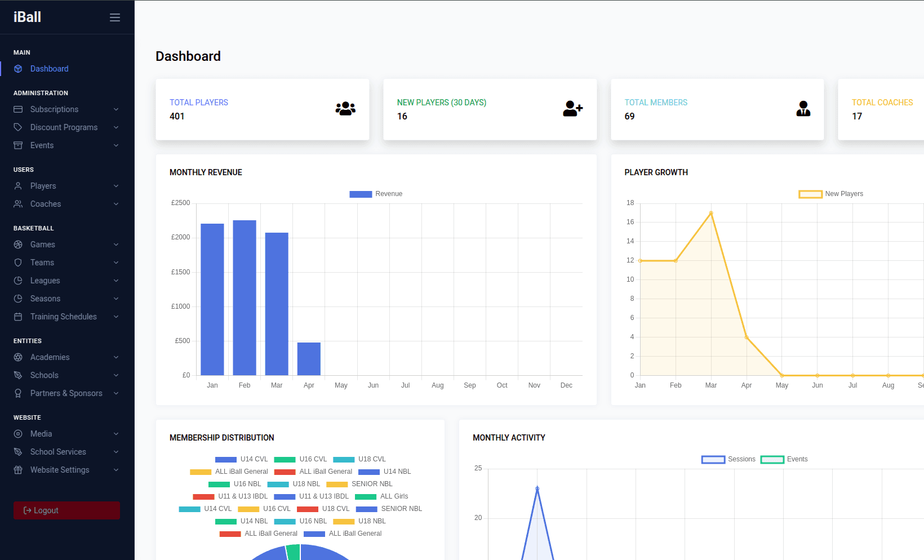Click the Leagues pie icon

pyautogui.click(x=18, y=281)
